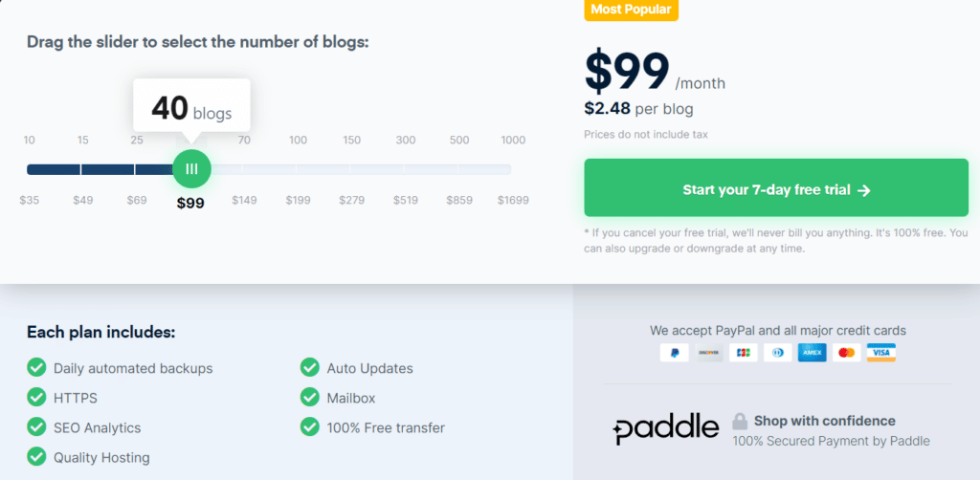This screenshot has height=480, width=980.
Task: Pick the 500 blogs slider label
Action: click(459, 141)
